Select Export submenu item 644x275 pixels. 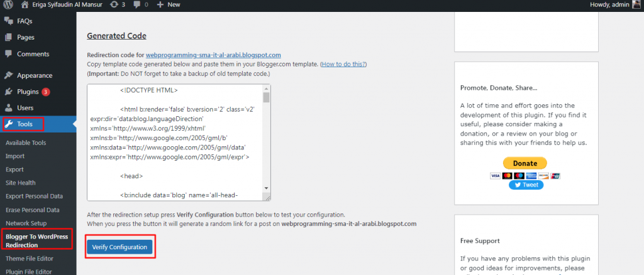point(15,170)
